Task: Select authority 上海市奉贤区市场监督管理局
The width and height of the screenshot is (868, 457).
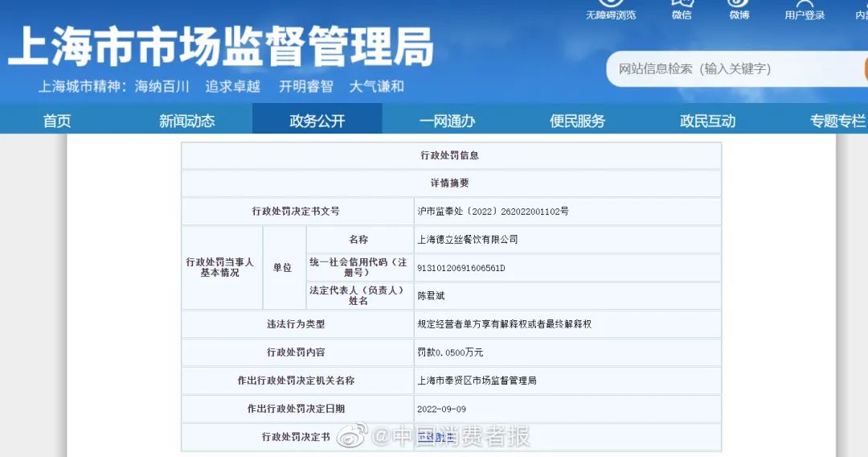Action: [477, 381]
